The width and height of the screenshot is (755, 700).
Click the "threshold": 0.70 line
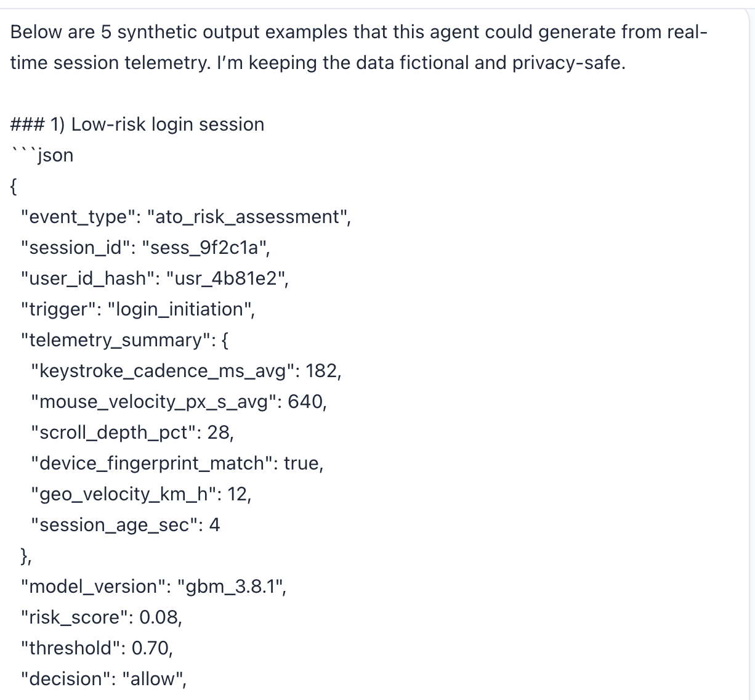click(x=97, y=648)
